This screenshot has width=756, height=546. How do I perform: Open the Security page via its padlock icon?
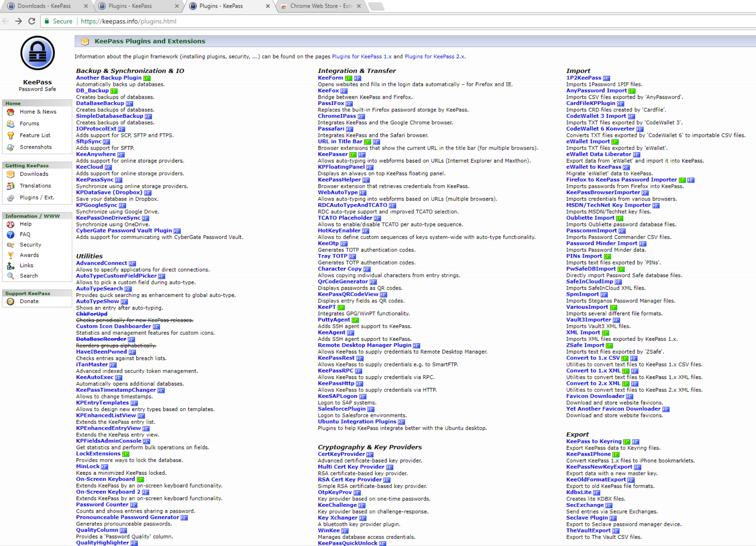tap(11, 244)
